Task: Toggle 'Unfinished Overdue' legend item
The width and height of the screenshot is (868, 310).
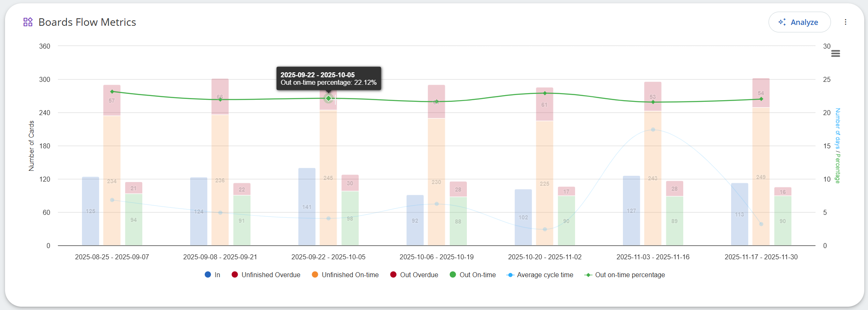Action: (x=266, y=275)
